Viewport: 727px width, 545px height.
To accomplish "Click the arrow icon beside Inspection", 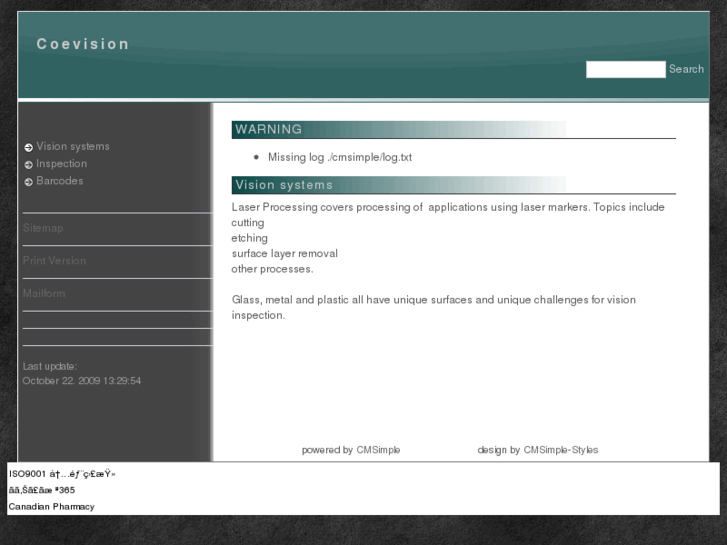I will (x=28, y=164).
